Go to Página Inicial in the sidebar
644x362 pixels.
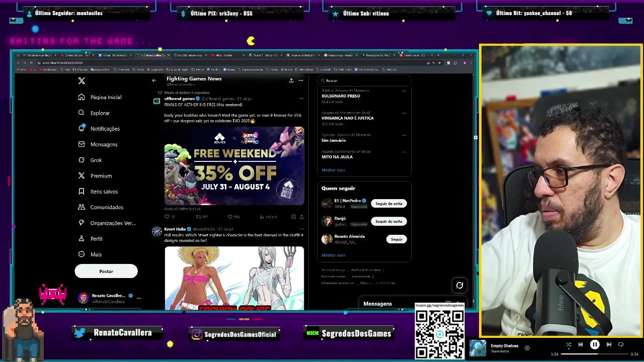point(100,97)
